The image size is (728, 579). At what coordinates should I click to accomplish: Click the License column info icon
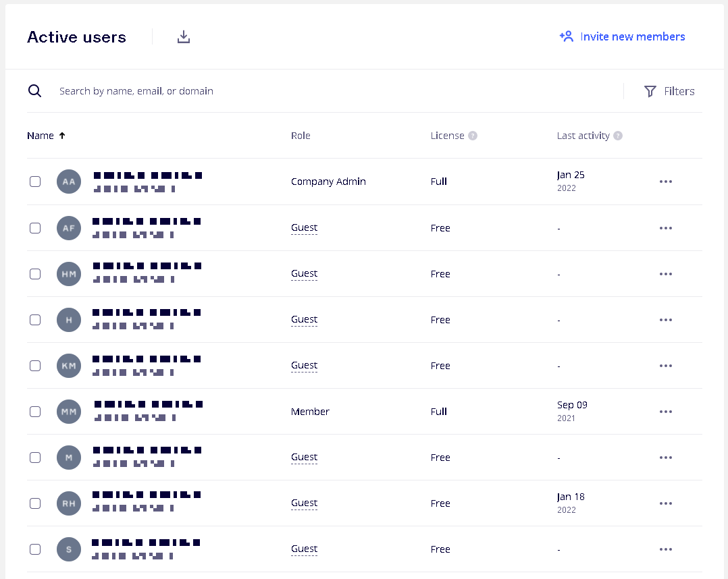473,136
